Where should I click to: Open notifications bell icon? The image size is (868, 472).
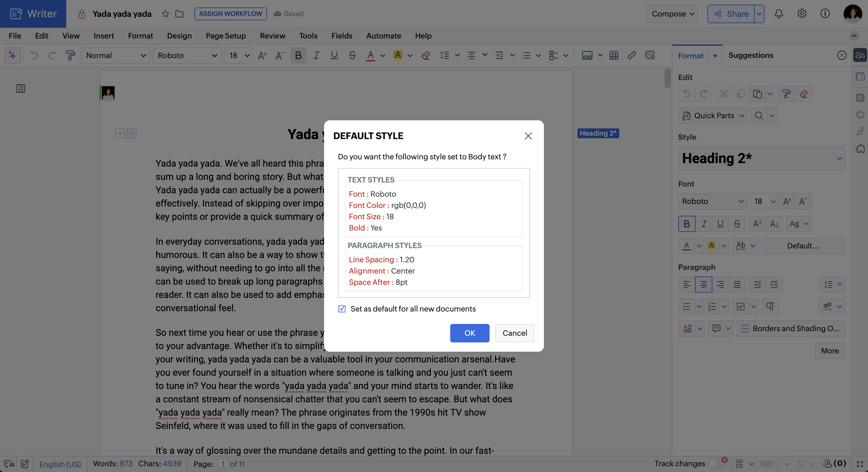[x=778, y=14]
